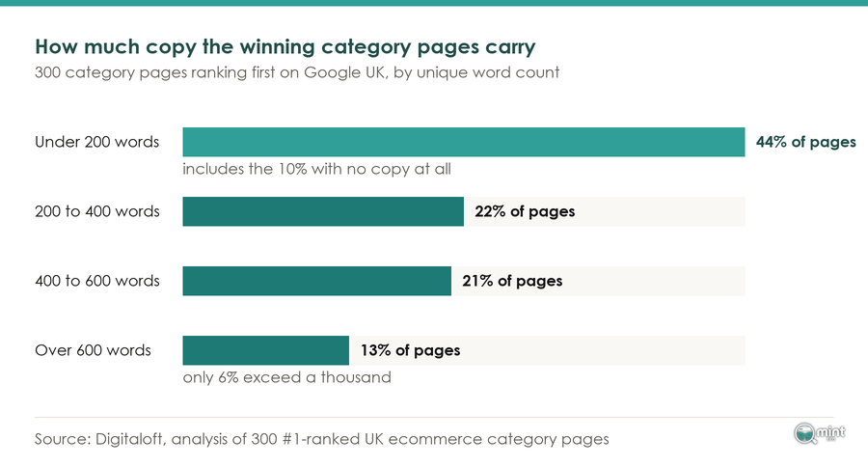Click the Over 600 words category label
This screenshot has width=868, height=467.
(93, 350)
